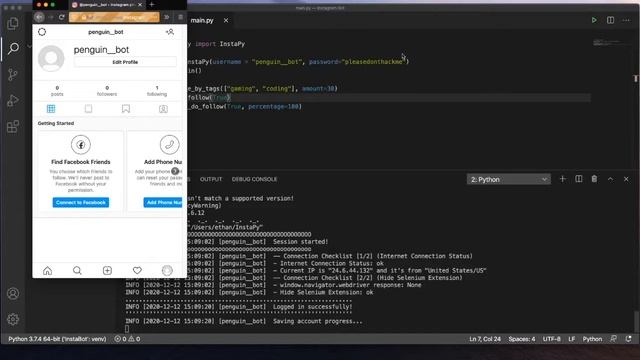
Task: Close the terminal panel
Action: click(626, 179)
